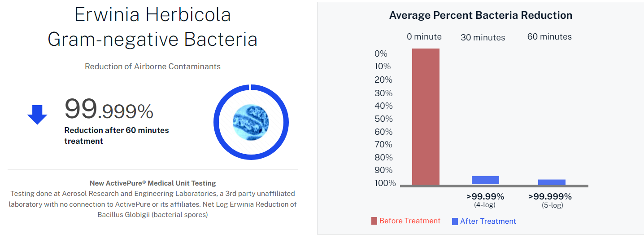Click the Average Percent Bacteria Reduction title
The height and width of the screenshot is (235, 644).
(x=480, y=15)
